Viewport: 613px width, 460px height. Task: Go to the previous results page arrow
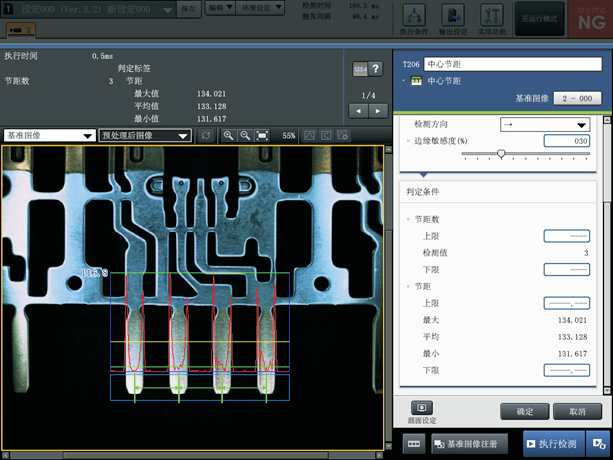359,111
